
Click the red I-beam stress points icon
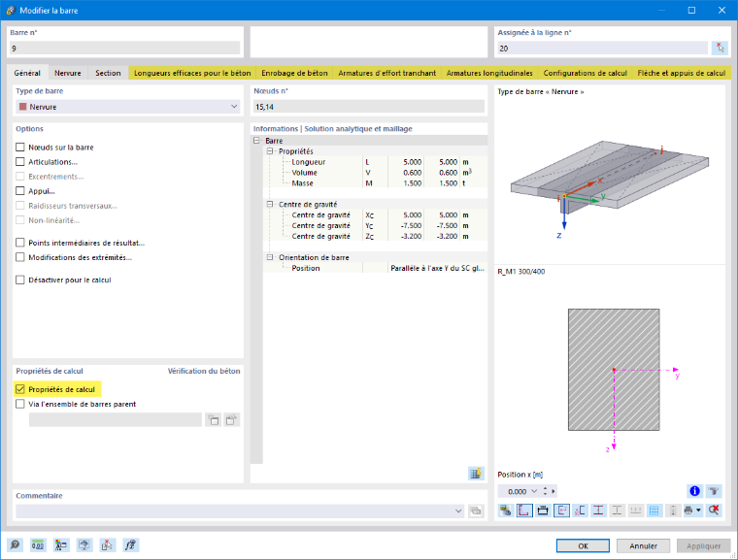coord(598,511)
